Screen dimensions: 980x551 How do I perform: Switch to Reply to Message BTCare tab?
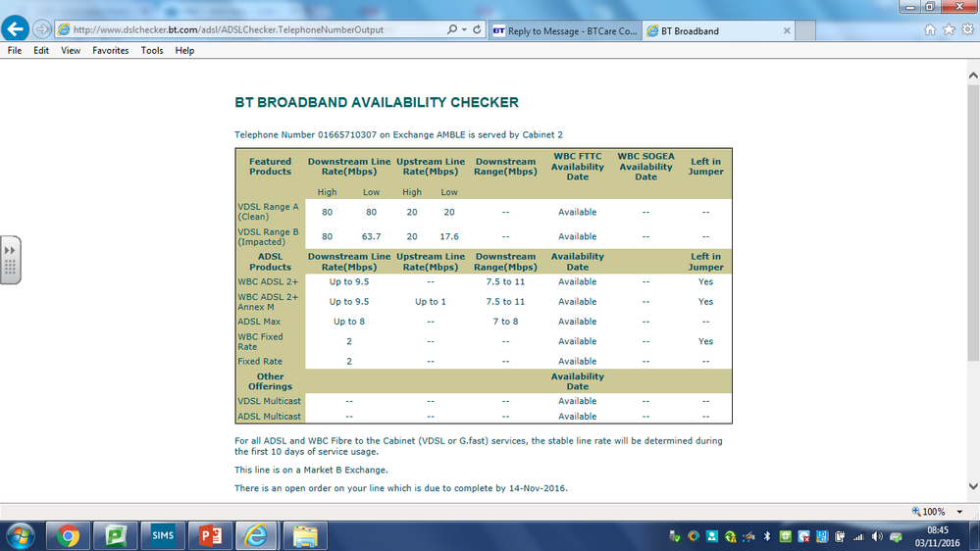(566, 30)
